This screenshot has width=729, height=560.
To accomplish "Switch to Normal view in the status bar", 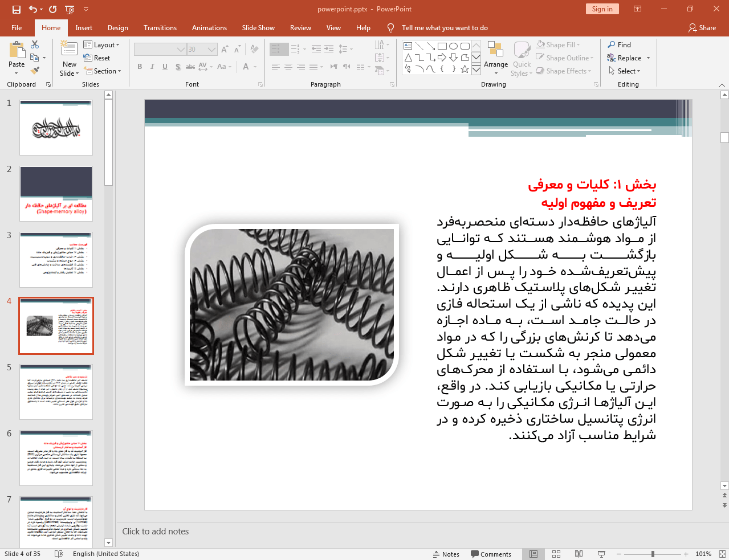I will pos(533,554).
